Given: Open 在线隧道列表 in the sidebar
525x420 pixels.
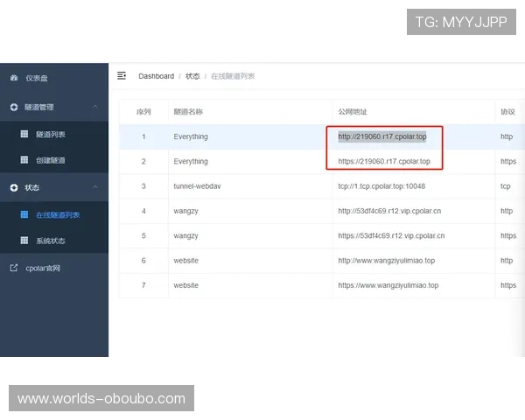Looking at the screenshot, I should pos(56,214).
